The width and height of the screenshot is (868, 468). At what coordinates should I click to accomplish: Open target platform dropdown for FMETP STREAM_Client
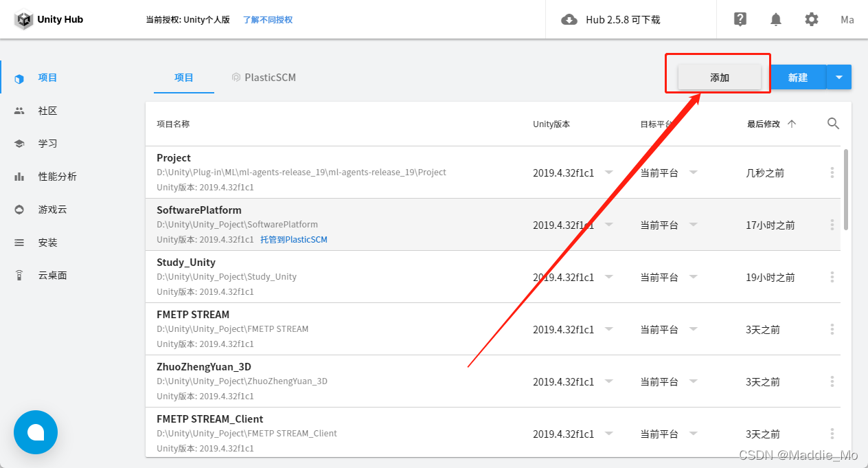(x=694, y=434)
